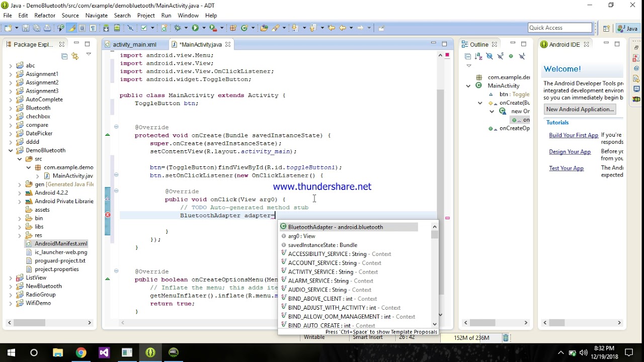
Task: Switch to the Java perspective button
Action: click(628, 29)
